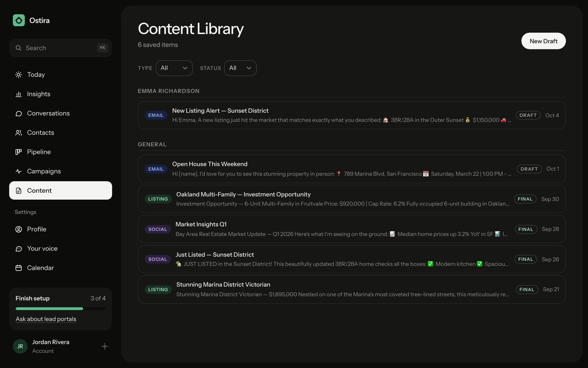Open the Market Insights Q1 social post

coord(352,229)
